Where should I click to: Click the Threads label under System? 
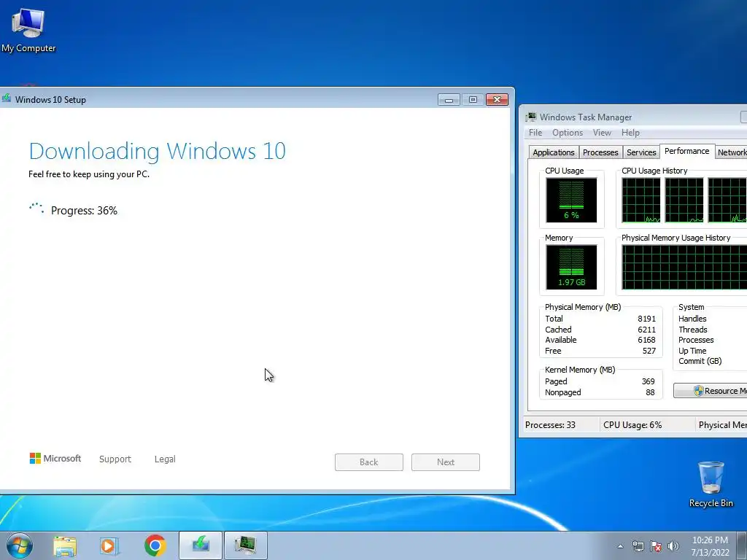pos(693,330)
